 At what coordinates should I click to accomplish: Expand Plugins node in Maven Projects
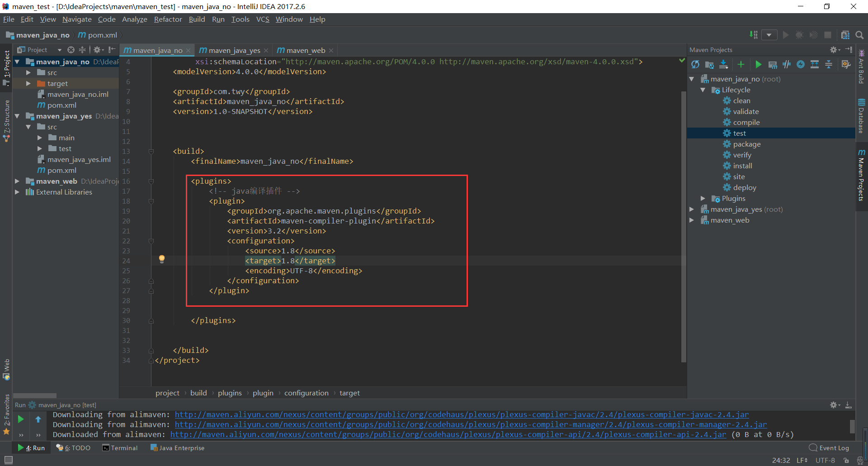(x=703, y=198)
